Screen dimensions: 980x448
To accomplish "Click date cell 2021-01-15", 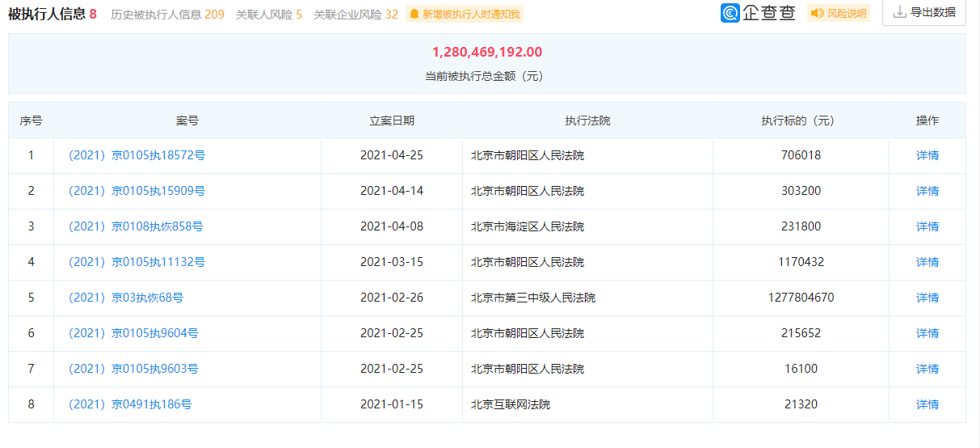I will tap(392, 404).
